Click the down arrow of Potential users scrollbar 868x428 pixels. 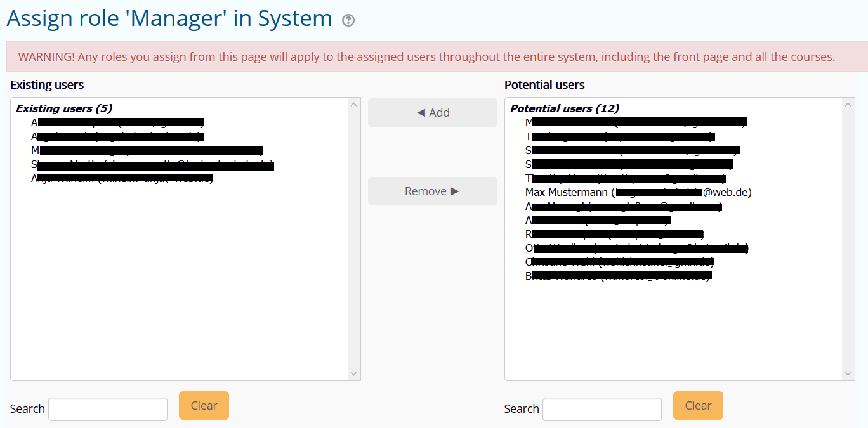click(x=848, y=374)
